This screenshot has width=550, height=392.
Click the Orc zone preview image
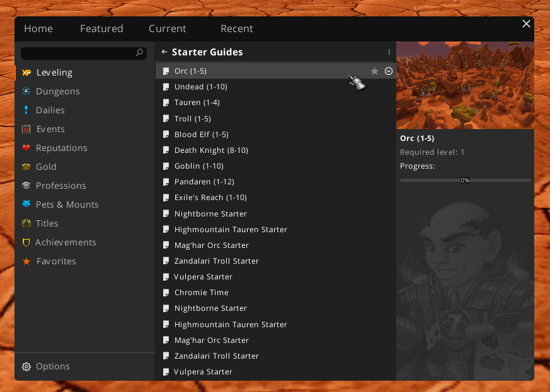465,85
